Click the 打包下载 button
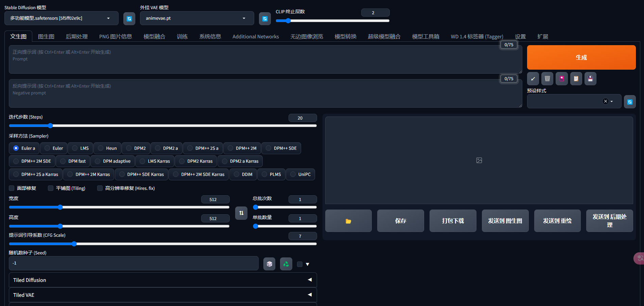644x306 pixels. tap(453, 221)
